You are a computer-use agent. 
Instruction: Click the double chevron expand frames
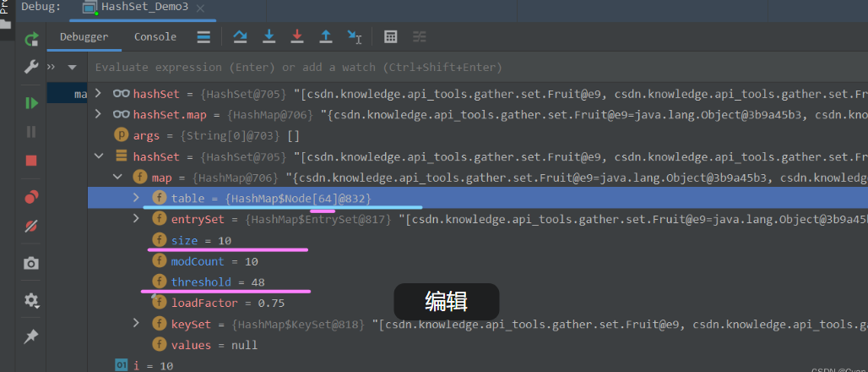(51, 67)
